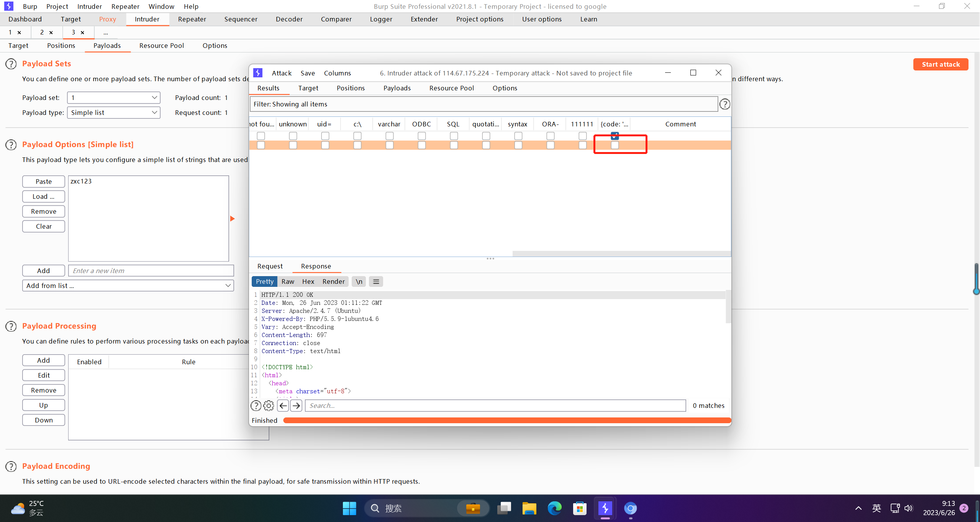This screenshot has height=522, width=980.
Task: Open Positions tab in Intruder
Action: tap(61, 46)
